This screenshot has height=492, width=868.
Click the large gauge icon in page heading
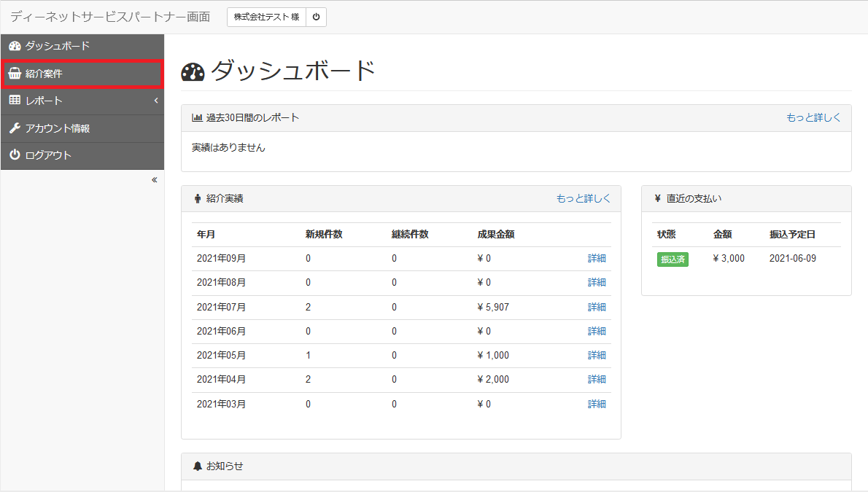tap(193, 72)
